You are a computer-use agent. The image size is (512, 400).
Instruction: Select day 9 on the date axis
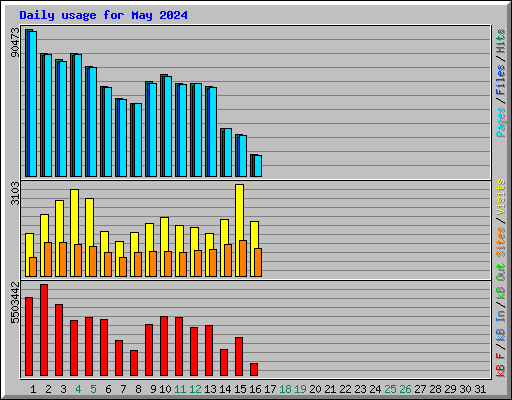(x=153, y=389)
